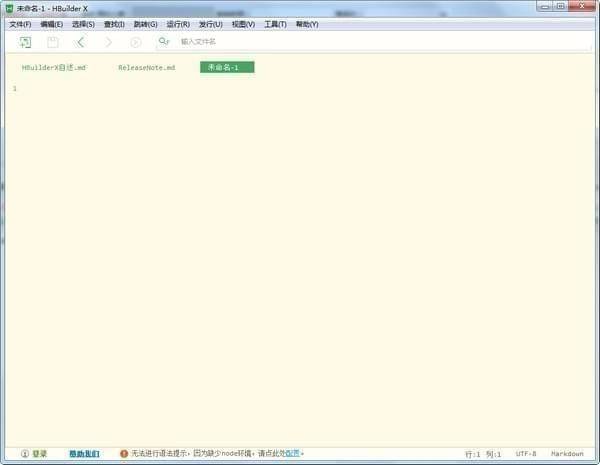Click the file search magnifier icon

coord(164,42)
